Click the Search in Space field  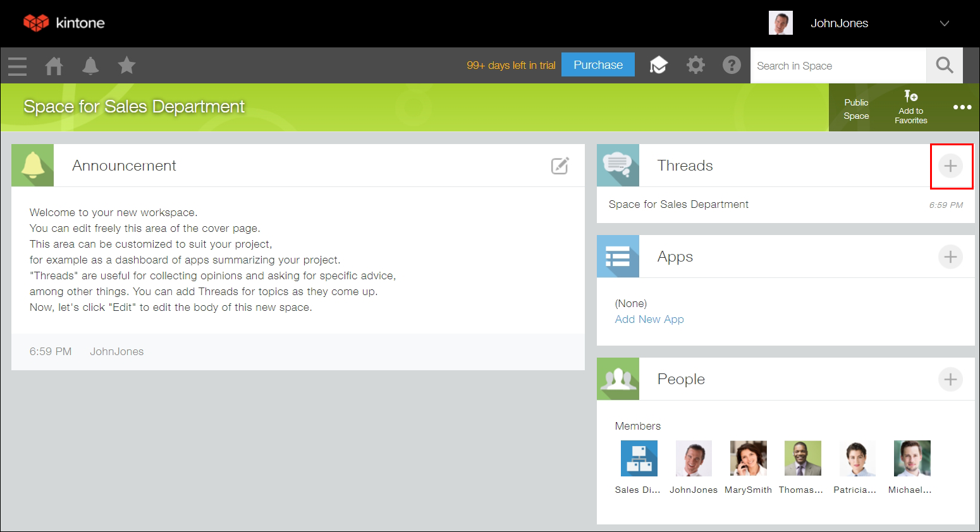tap(838, 66)
